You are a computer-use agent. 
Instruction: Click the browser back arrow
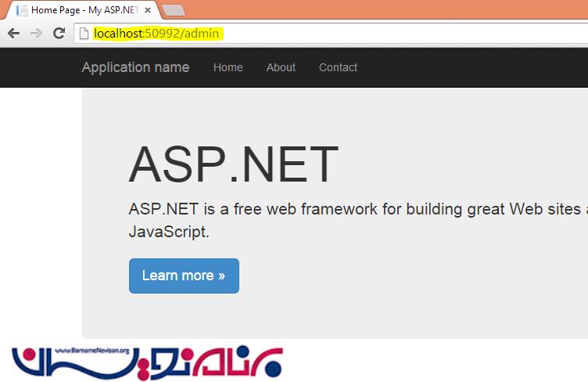(x=13, y=34)
